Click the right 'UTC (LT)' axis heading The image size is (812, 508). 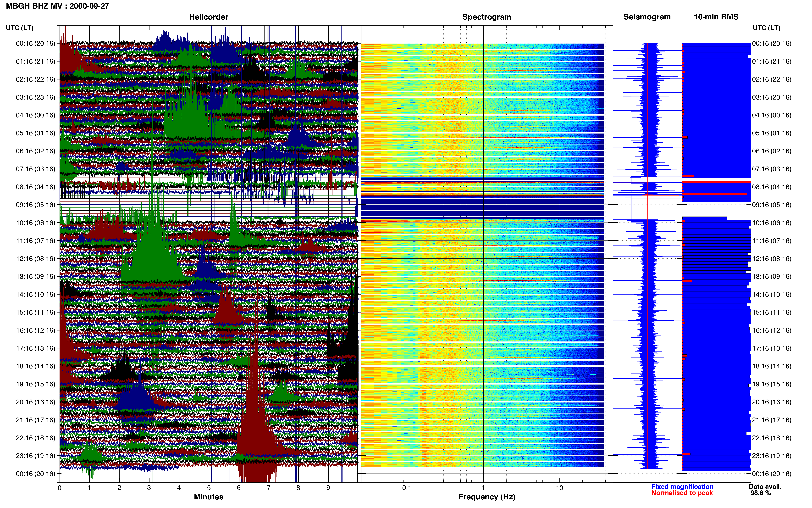766,28
